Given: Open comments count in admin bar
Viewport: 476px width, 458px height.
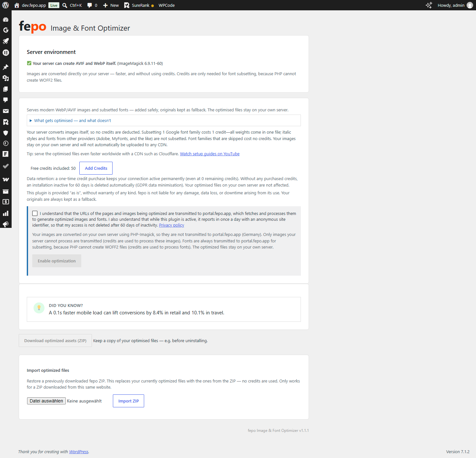Looking at the screenshot, I should (92, 5).
